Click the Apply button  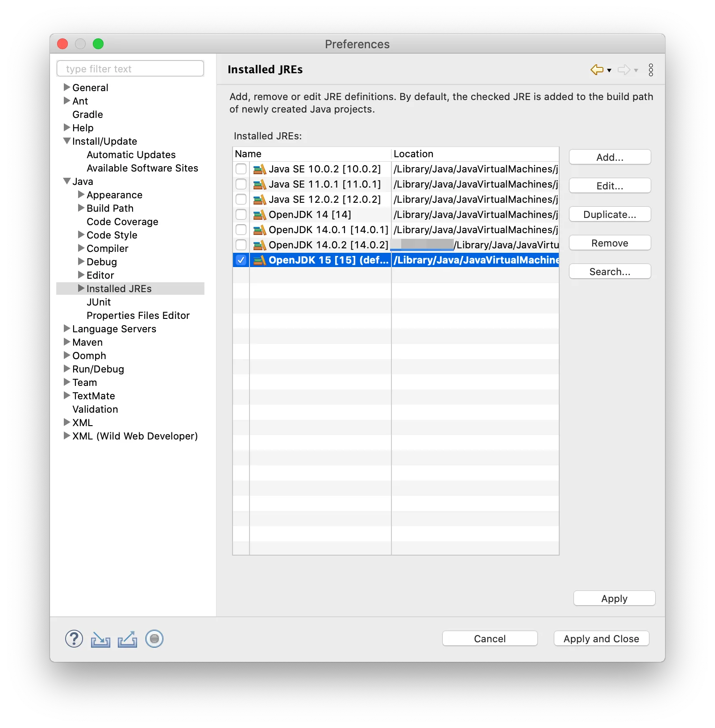click(x=614, y=598)
